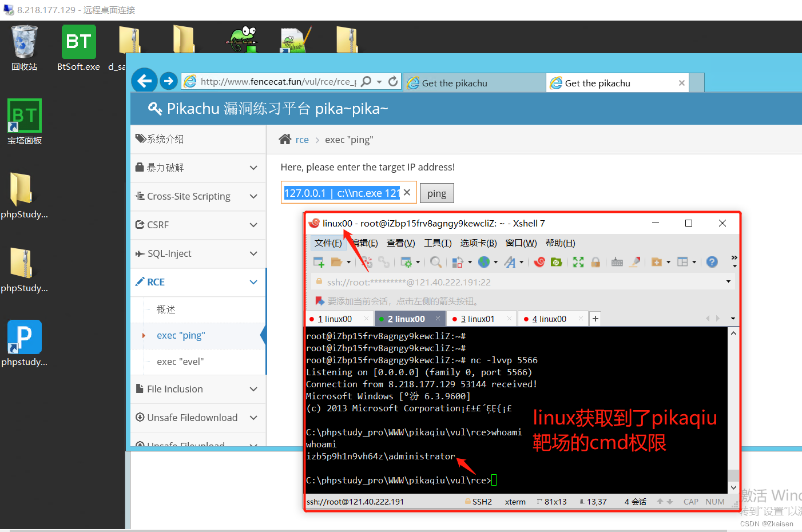Launch Xftp via red swirl icon

(539, 262)
